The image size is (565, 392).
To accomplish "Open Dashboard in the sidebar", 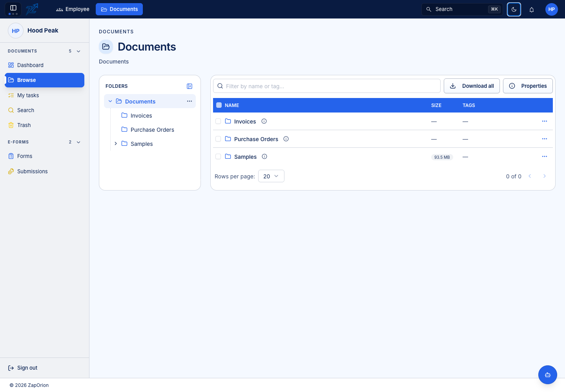I will coord(44,65).
